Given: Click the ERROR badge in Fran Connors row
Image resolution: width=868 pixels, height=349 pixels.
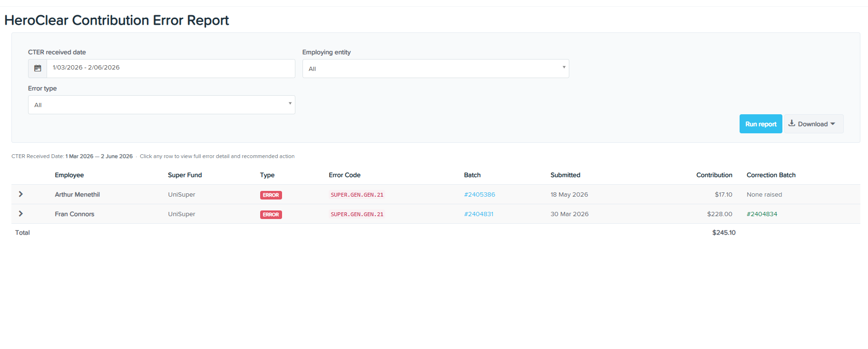Looking at the screenshot, I should [271, 215].
